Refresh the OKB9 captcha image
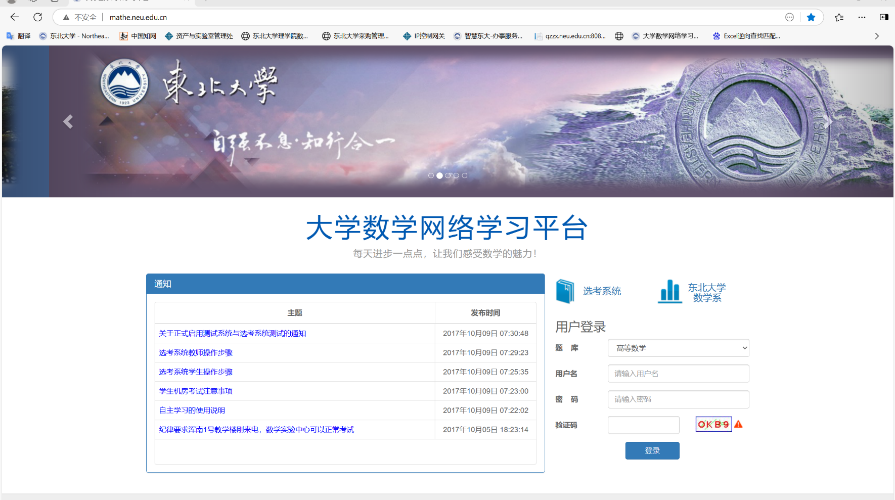The width and height of the screenshot is (895, 500). tap(714, 424)
